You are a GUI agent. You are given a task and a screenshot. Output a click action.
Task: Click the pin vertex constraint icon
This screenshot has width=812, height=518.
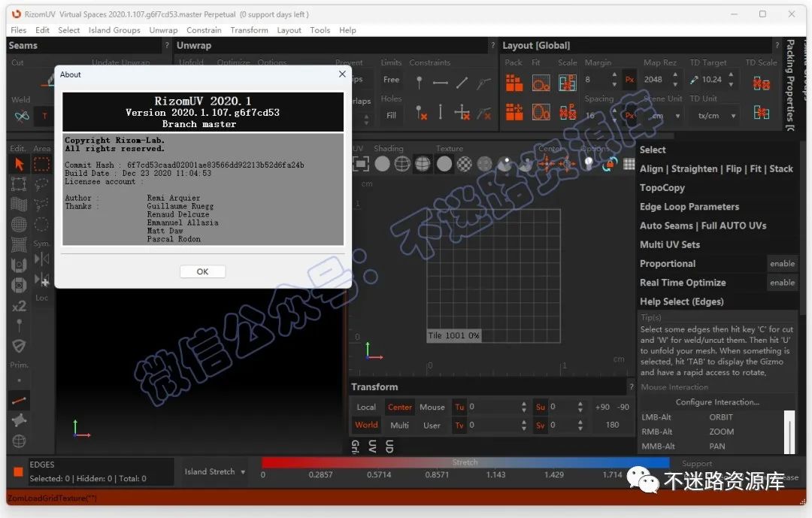click(420, 82)
